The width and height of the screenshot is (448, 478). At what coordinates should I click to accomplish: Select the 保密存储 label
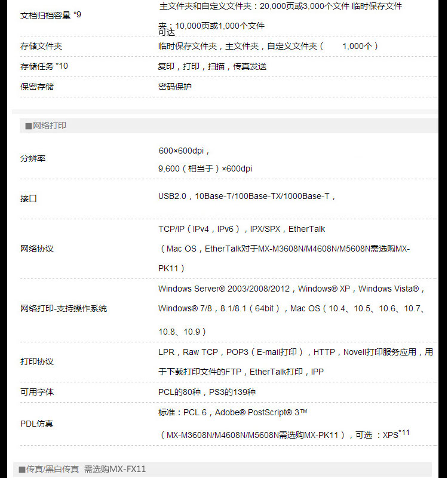click(37, 87)
